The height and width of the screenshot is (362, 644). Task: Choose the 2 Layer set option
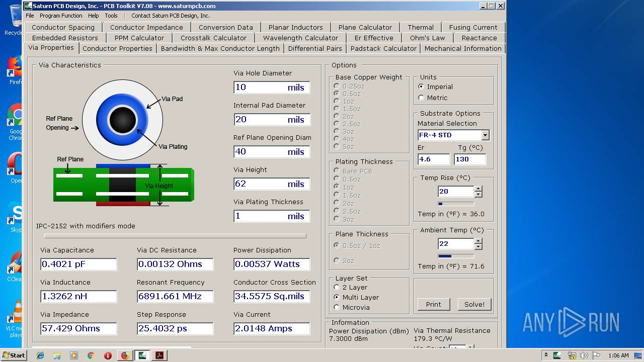(x=351, y=287)
